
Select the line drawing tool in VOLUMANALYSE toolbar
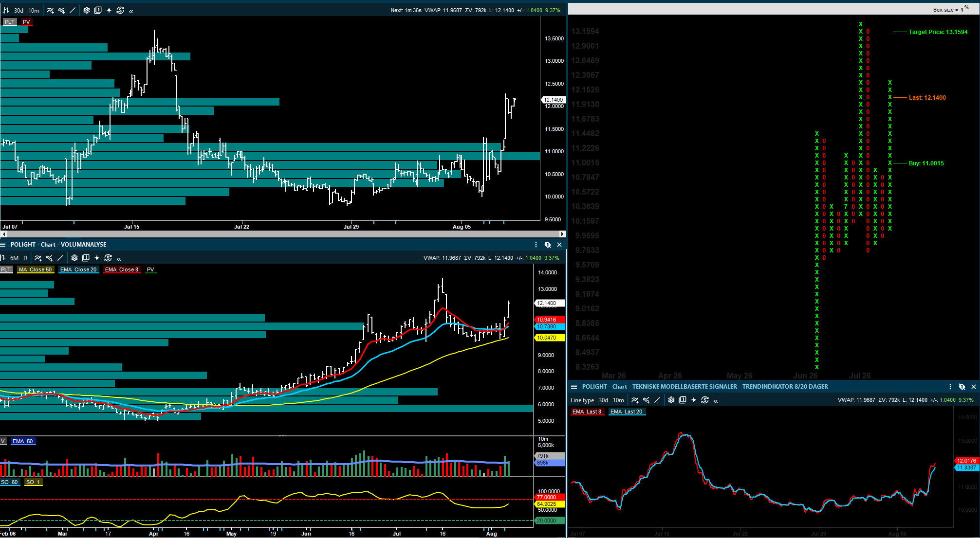click(x=60, y=258)
